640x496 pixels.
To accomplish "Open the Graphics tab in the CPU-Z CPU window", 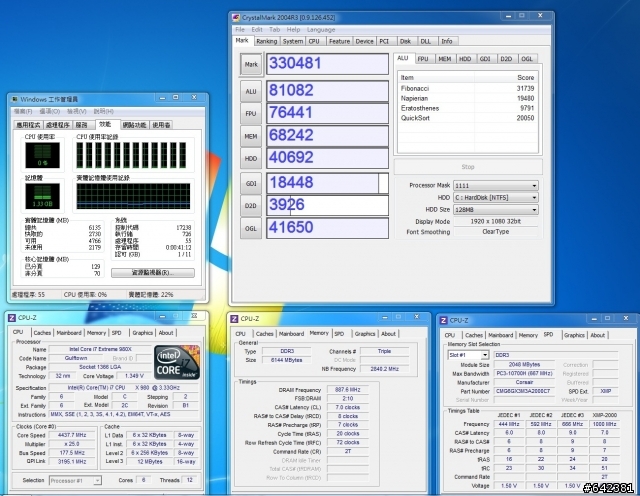I will pos(142,333).
